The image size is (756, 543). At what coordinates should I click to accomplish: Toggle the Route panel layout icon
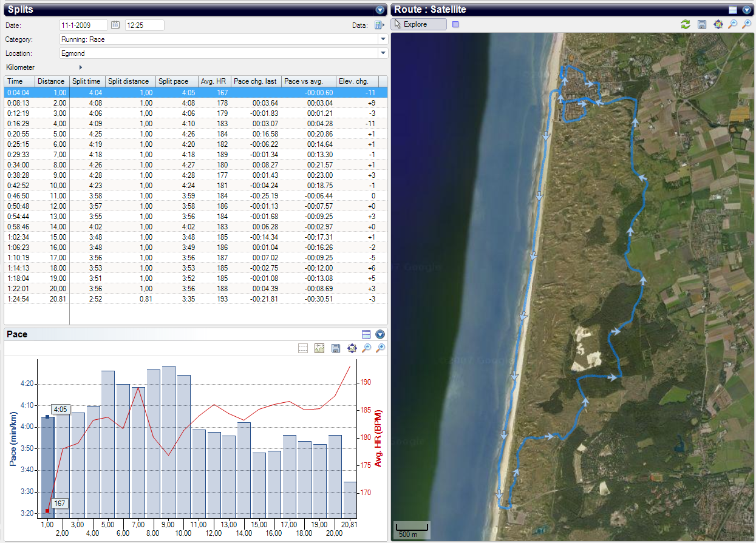pos(733,10)
